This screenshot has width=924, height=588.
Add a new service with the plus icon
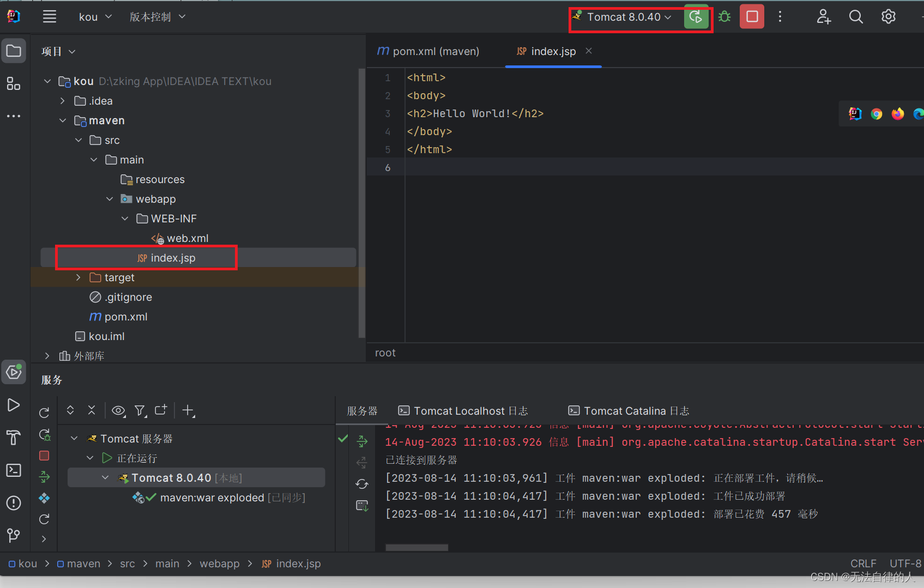pyautogui.click(x=188, y=410)
